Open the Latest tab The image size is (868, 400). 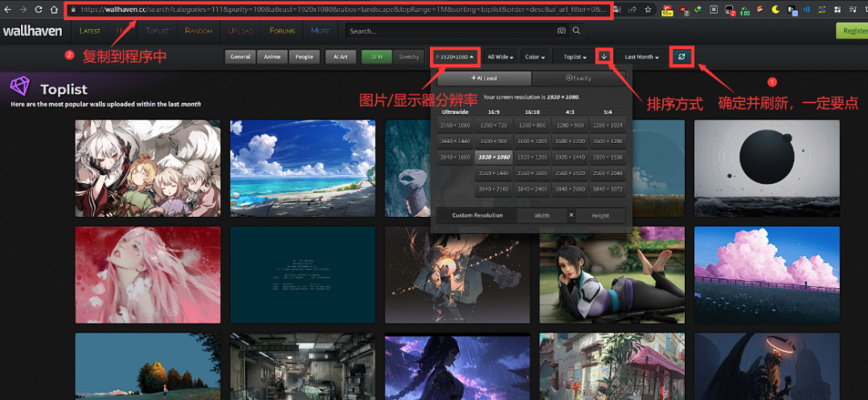click(90, 31)
